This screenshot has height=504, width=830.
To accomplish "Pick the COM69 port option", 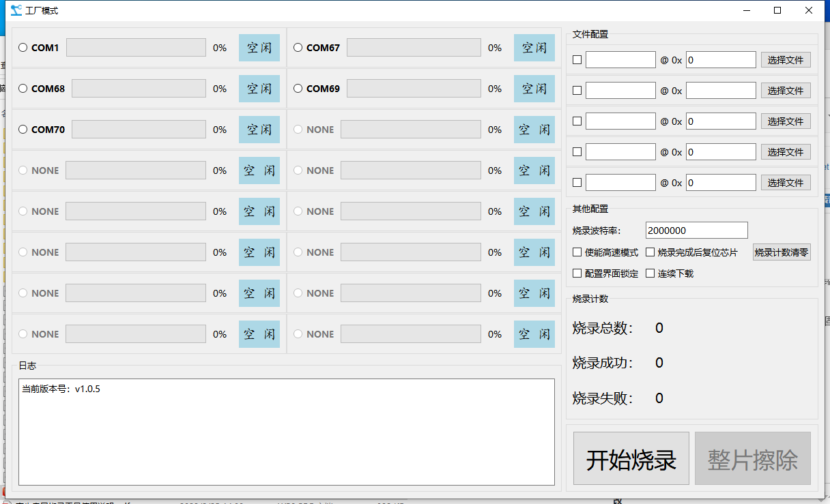I will pos(298,89).
